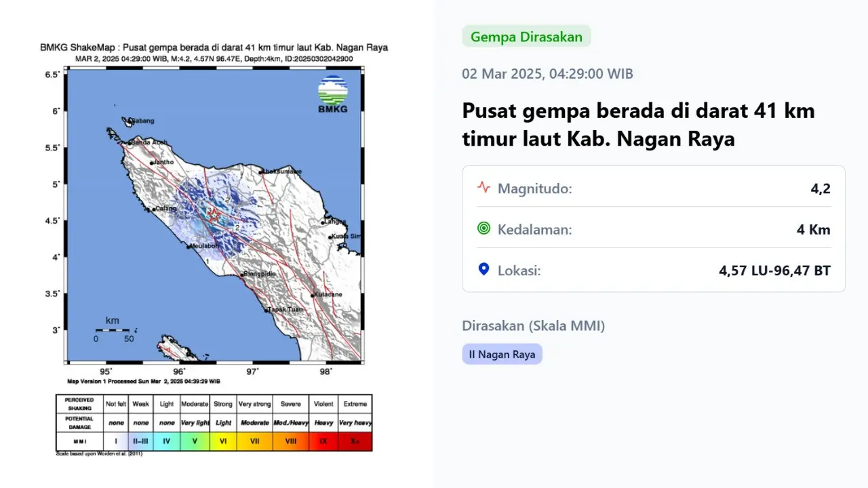Select MMI VIII orange swatch
The width and height of the screenshot is (868, 488).
click(x=291, y=441)
